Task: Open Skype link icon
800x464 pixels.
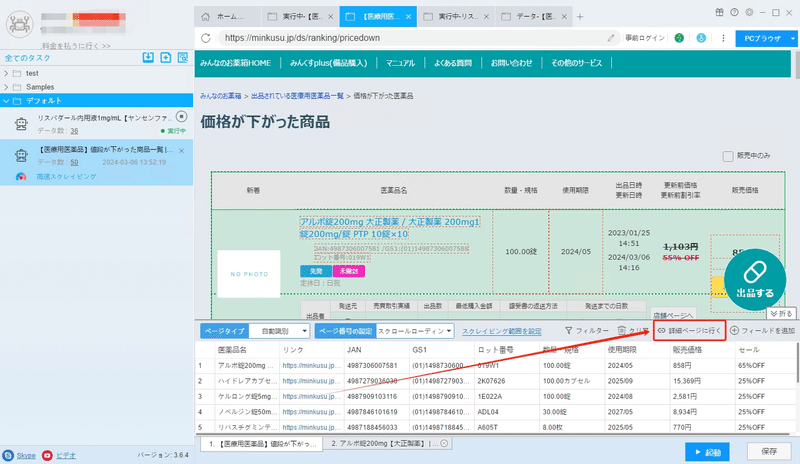Action: pos(8,455)
